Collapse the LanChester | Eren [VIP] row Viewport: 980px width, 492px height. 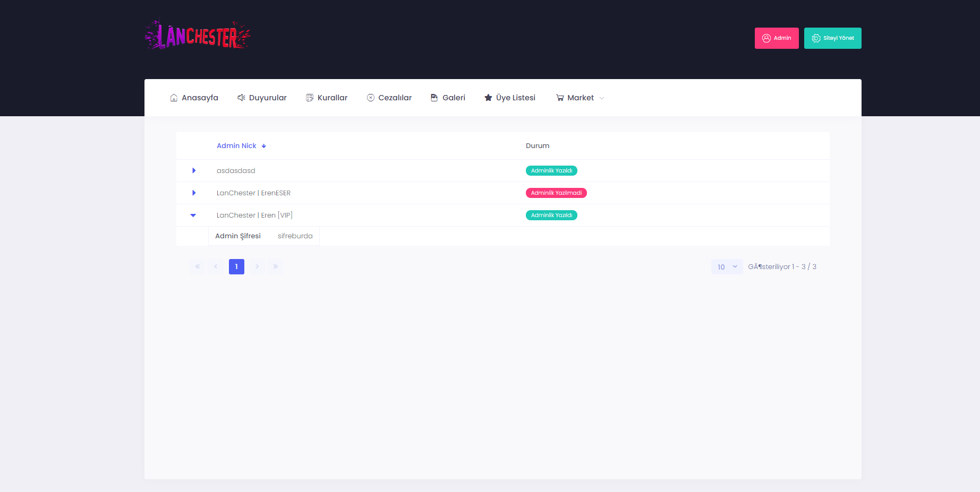tap(193, 215)
